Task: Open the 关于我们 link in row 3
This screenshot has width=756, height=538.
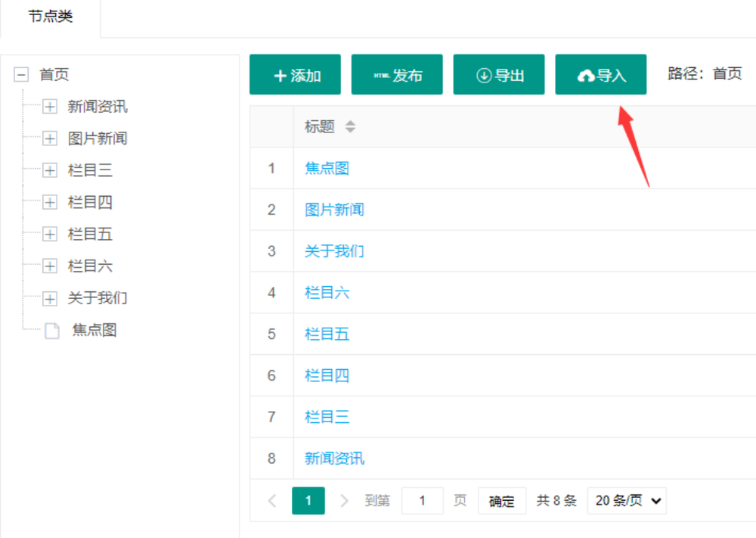Action: [x=334, y=251]
